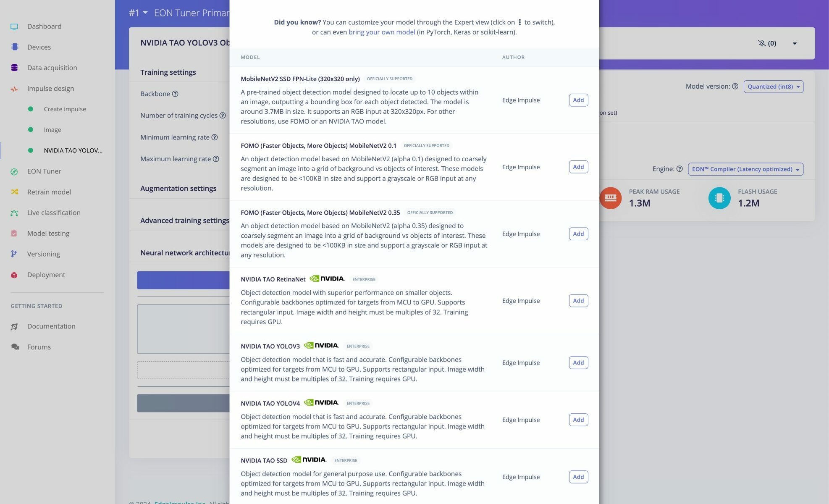Viewport: 829px width, 504px height.
Task: Expand the project #1 selector arrow
Action: point(145,13)
